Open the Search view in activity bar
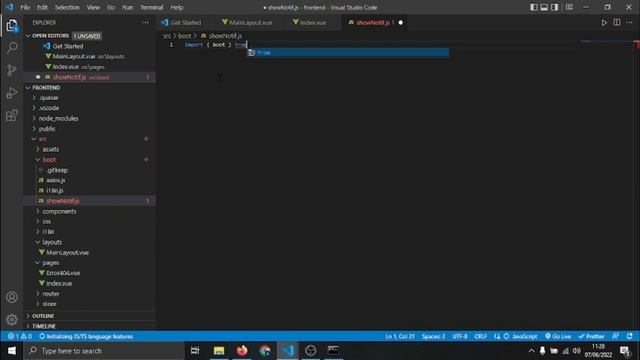 12,48
